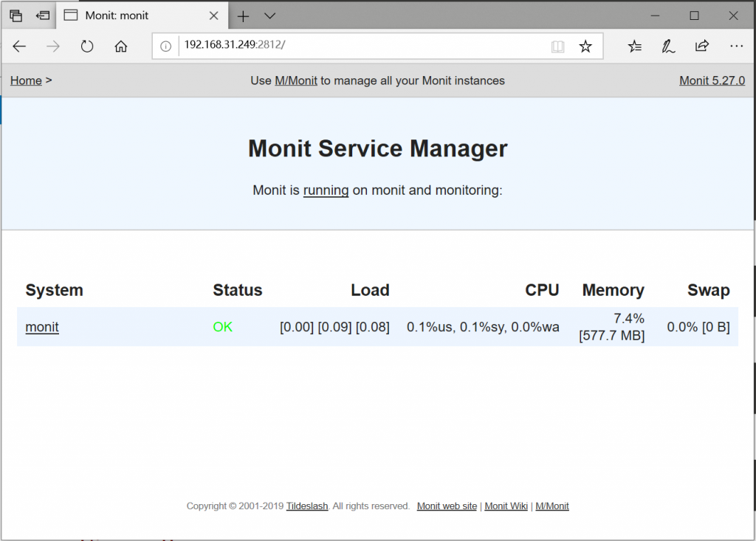Maximize the browser window

(694, 15)
